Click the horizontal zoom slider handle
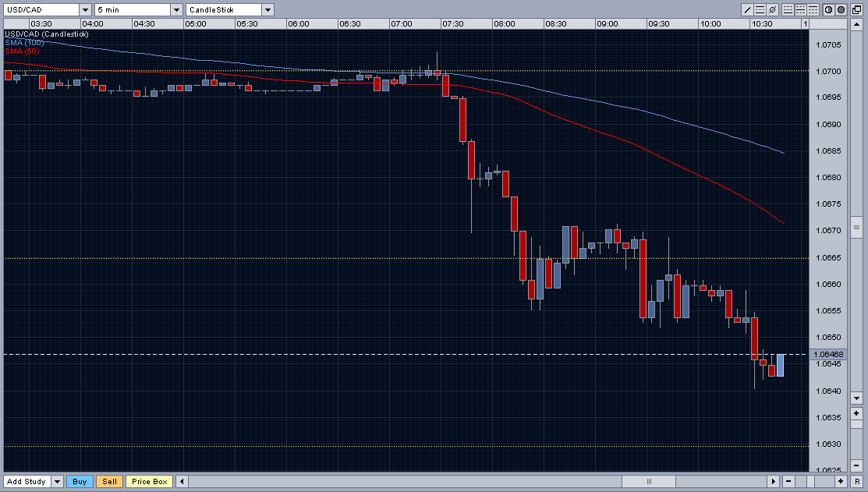The width and height of the screenshot is (868, 492). pyautogui.click(x=810, y=482)
